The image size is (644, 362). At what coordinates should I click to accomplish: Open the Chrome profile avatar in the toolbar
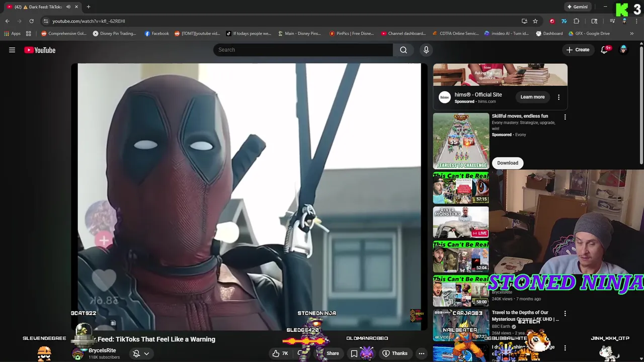tap(624, 21)
